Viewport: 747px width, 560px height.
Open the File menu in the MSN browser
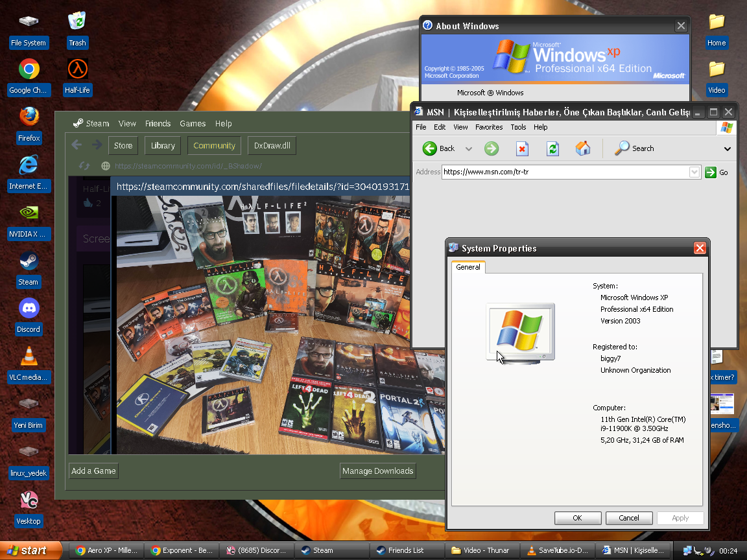[421, 127]
